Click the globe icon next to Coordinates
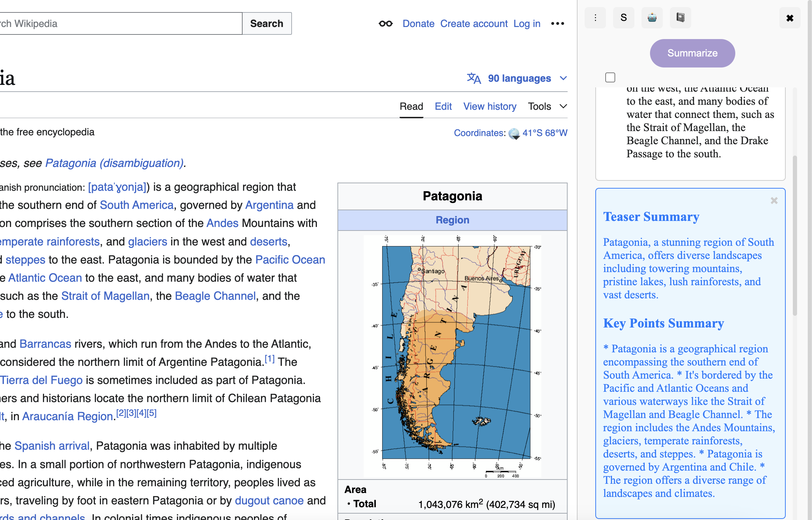The width and height of the screenshot is (812, 520). (514, 134)
